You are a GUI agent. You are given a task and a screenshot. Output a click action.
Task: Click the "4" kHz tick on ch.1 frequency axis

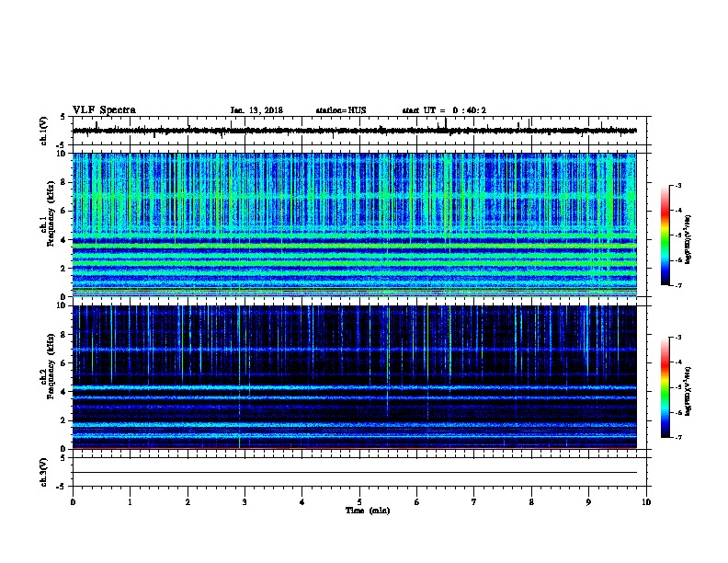click(63, 240)
